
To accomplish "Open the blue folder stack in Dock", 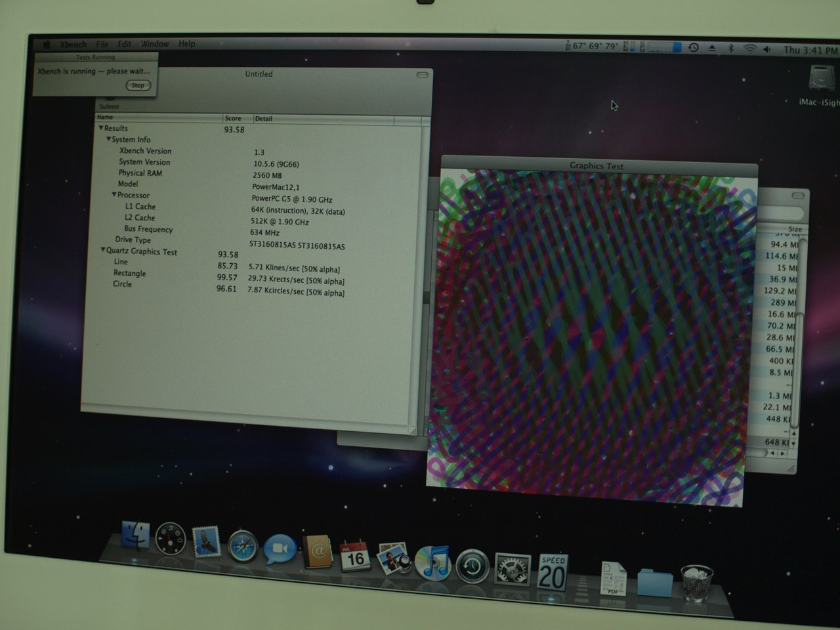I will point(655,582).
